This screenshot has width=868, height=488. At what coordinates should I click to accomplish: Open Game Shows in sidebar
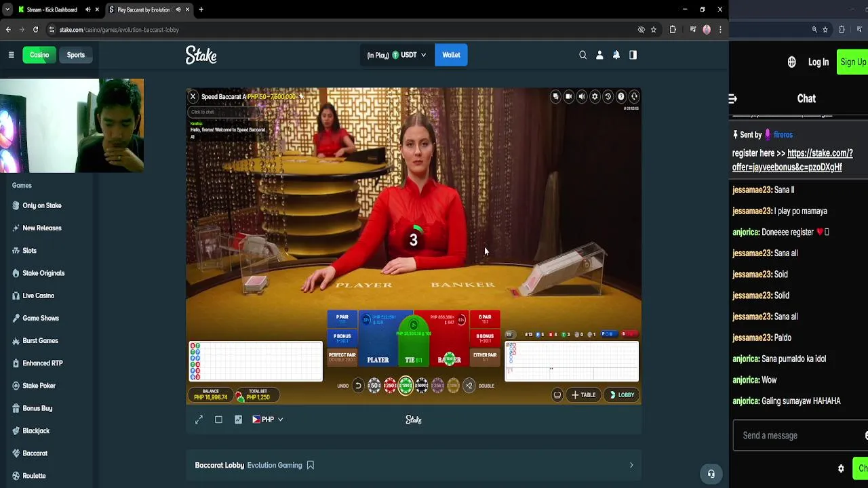[41, 318]
